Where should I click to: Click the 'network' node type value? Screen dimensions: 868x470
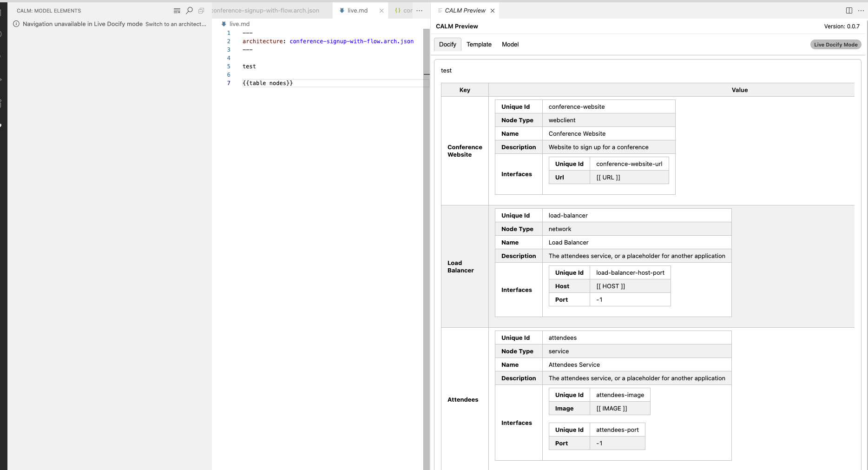560,229
